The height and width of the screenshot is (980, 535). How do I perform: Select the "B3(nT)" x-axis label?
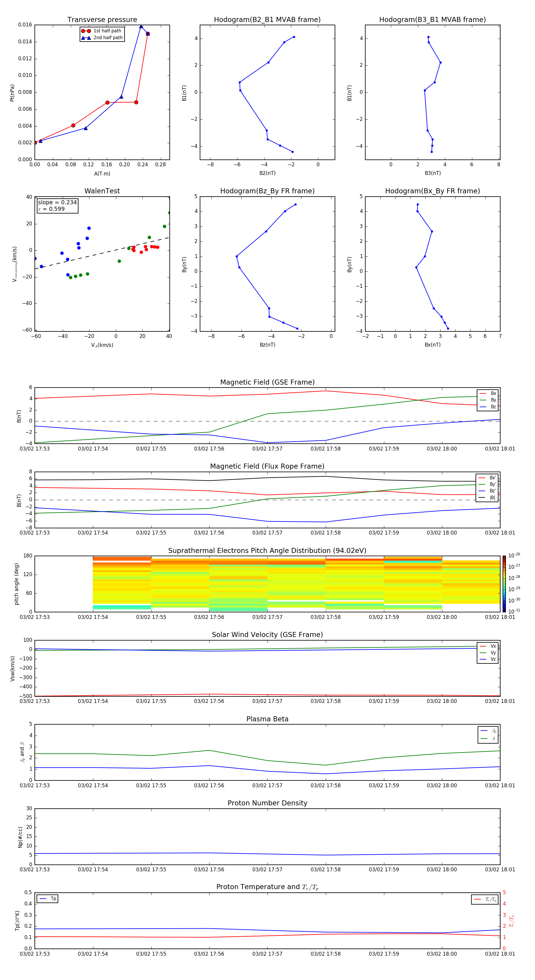(x=432, y=173)
